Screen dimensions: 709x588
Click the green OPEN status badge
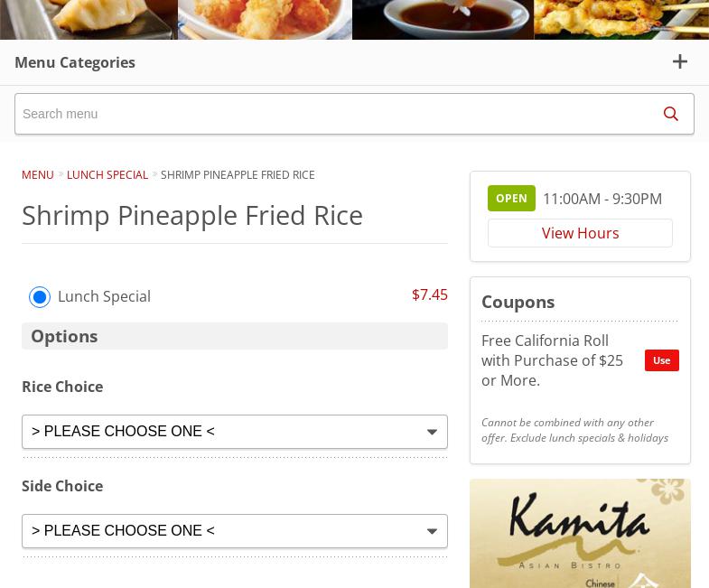511,199
